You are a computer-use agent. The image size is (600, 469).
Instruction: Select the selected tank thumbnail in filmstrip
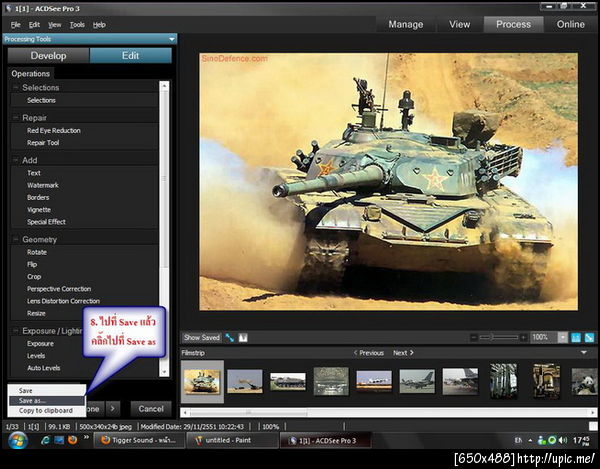pos(202,381)
